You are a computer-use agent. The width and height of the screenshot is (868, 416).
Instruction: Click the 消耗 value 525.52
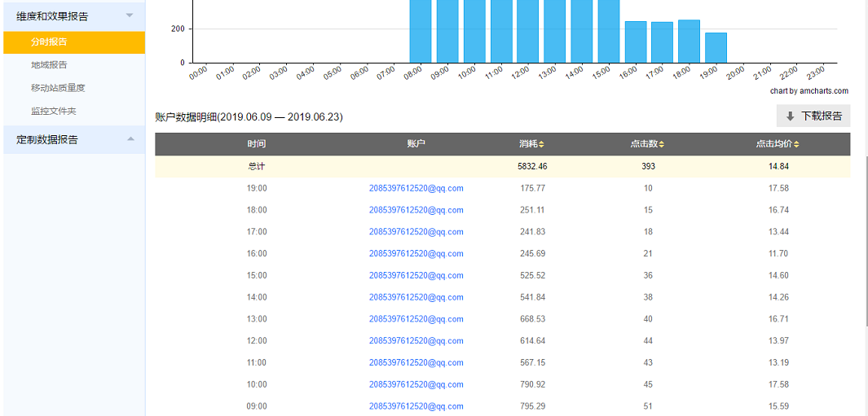(x=532, y=275)
